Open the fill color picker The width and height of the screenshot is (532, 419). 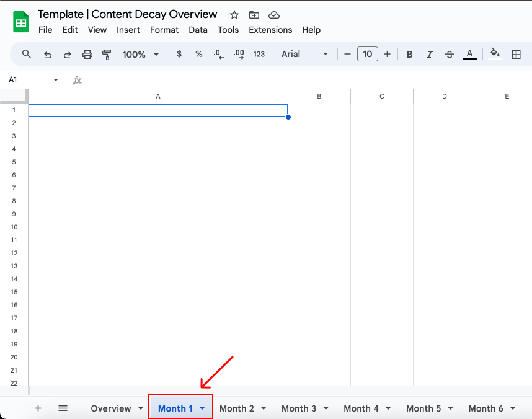494,54
